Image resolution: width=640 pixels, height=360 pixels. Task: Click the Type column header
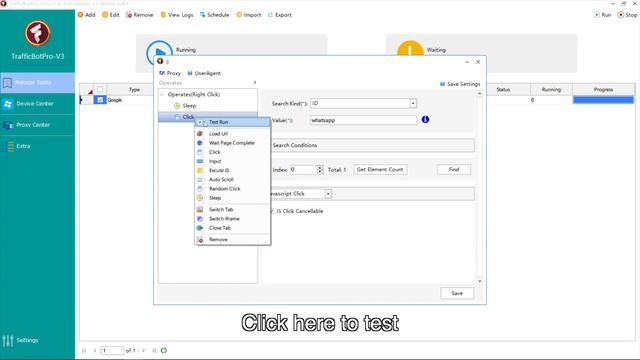click(x=134, y=89)
